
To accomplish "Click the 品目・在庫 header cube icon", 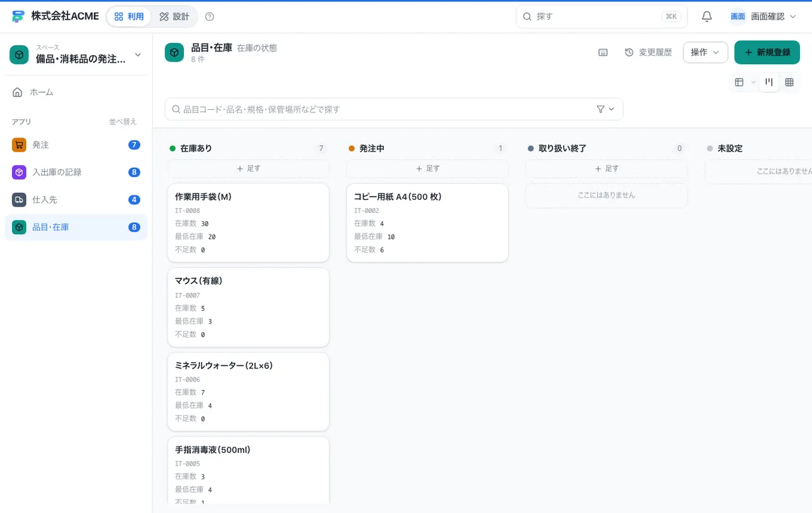I will coord(174,53).
